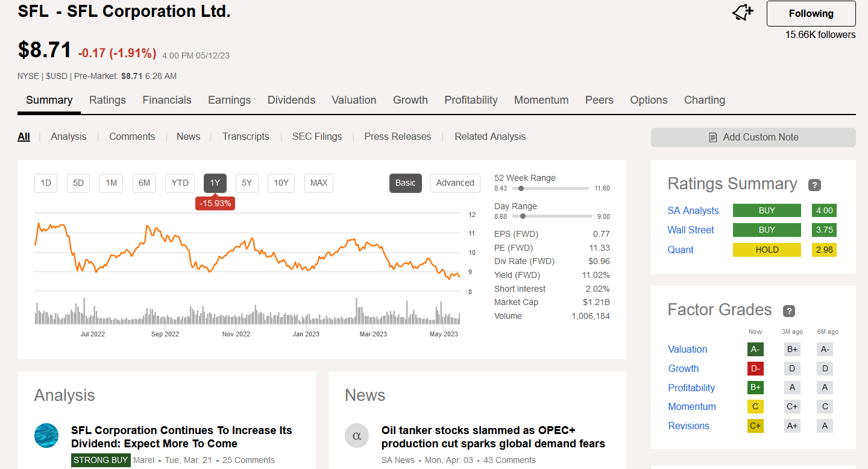
Task: Filter content by SEC Filings
Action: [x=317, y=137]
